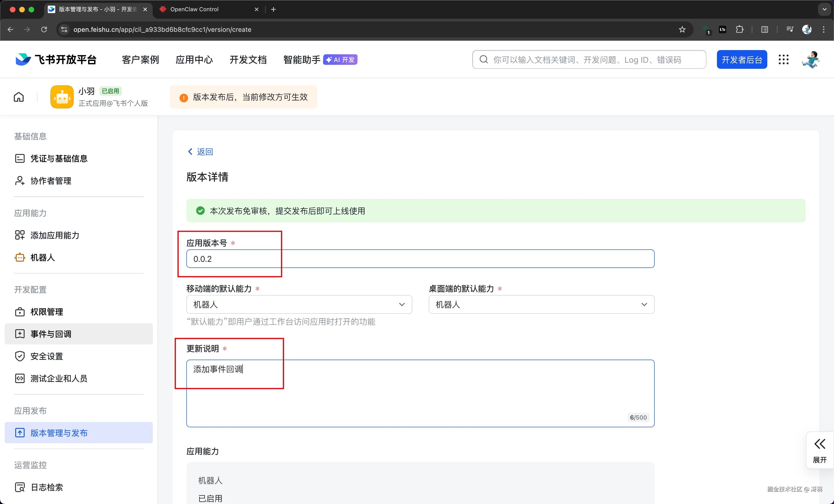Image resolution: width=834 pixels, height=504 pixels.
Task: Expand the side panel with 展开 chevrons
Action: point(819,450)
